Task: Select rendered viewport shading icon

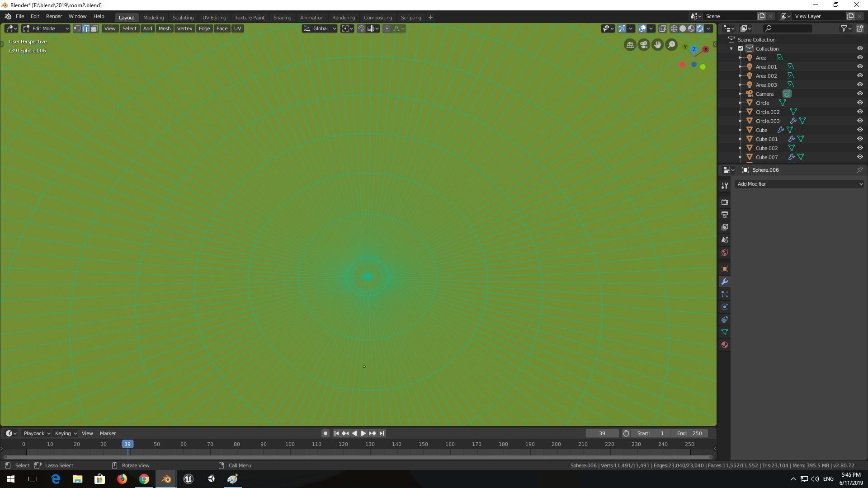Action: [x=700, y=28]
